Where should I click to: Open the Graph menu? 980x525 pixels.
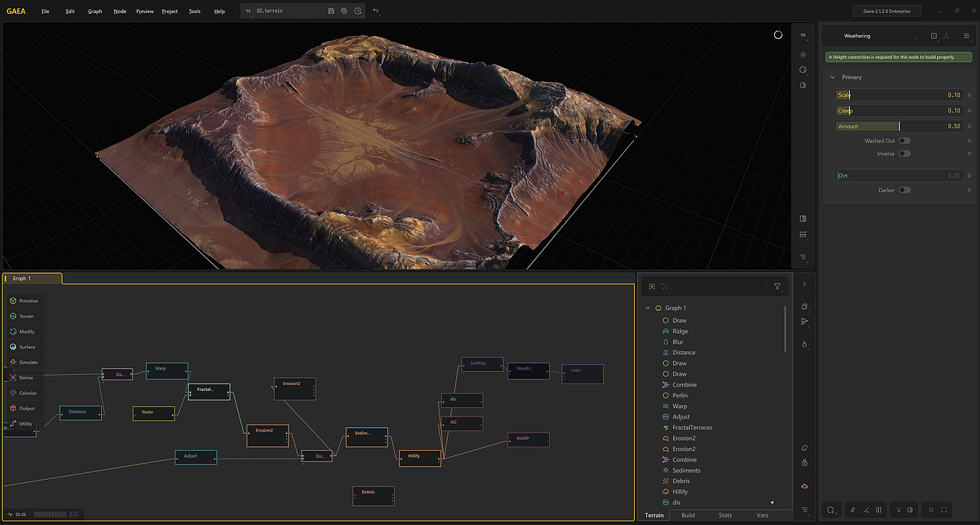tap(95, 11)
